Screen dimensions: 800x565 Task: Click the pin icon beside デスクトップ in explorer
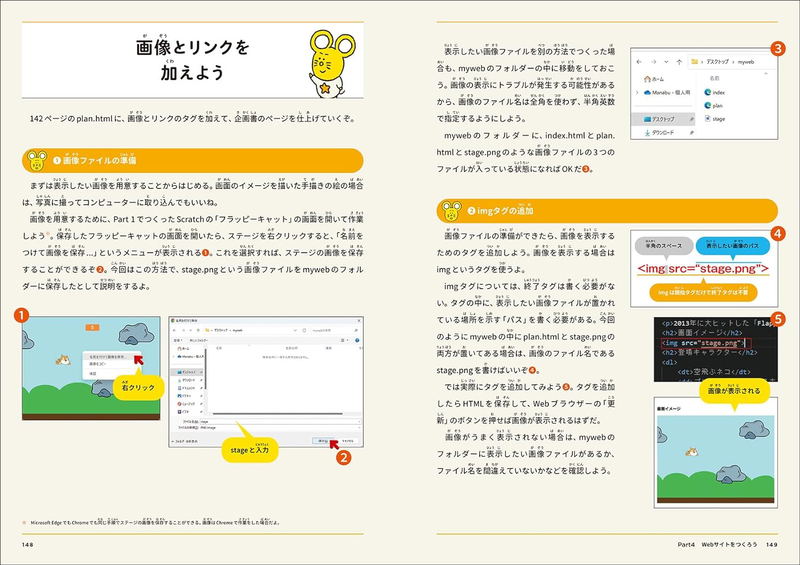coord(692,119)
